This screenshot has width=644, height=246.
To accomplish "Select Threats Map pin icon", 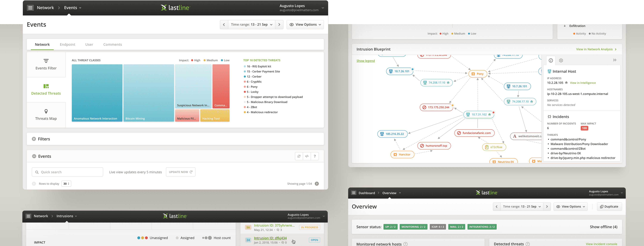I will pyautogui.click(x=46, y=112).
